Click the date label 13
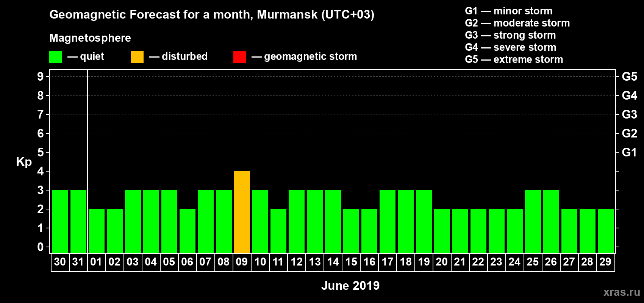The image size is (644, 303). (314, 262)
